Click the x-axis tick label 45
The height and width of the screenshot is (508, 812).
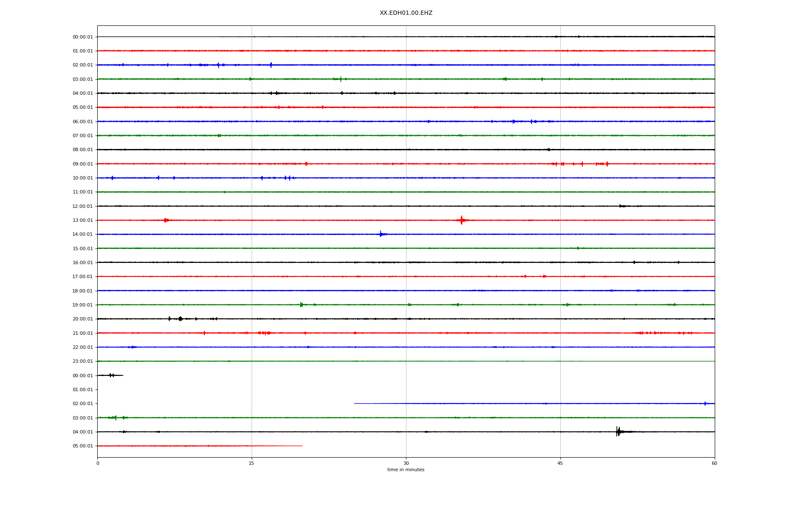coord(560,463)
